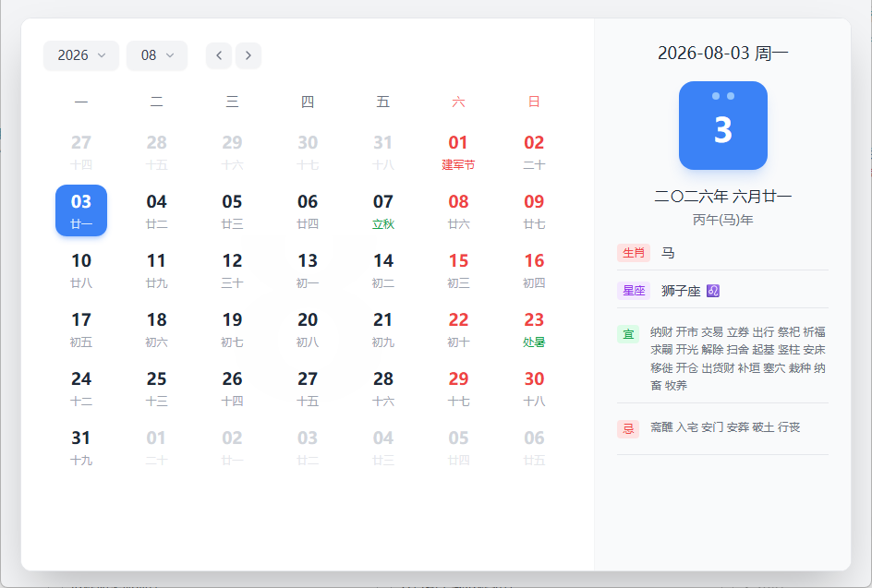Click the red 忌 tag
The width and height of the screenshot is (872, 588).
point(628,429)
